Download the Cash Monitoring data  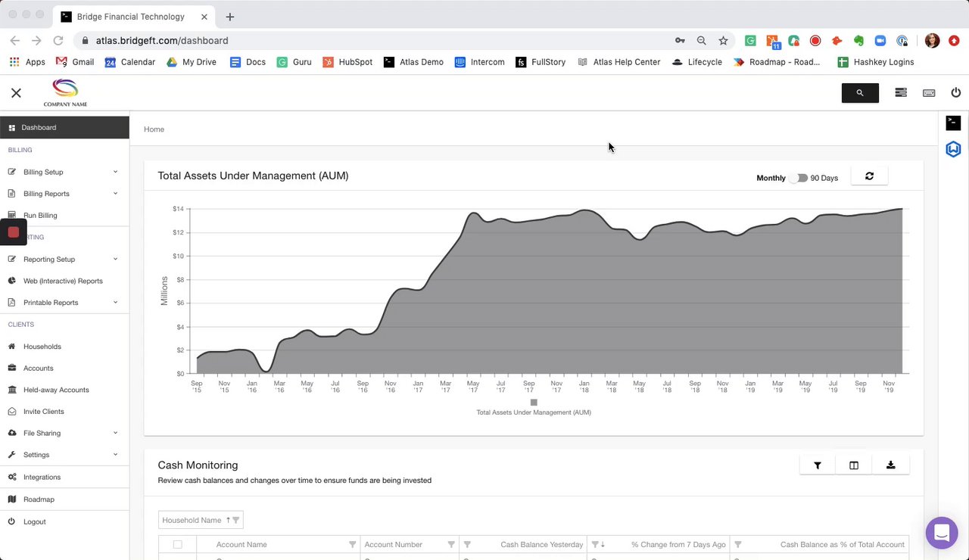tap(890, 465)
